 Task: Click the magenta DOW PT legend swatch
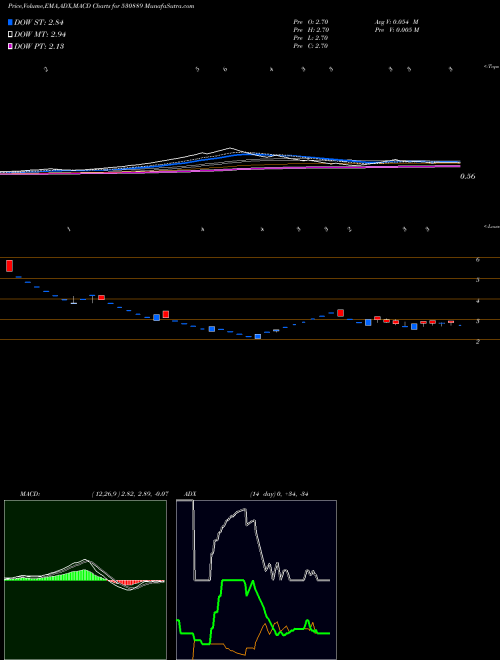point(10,46)
